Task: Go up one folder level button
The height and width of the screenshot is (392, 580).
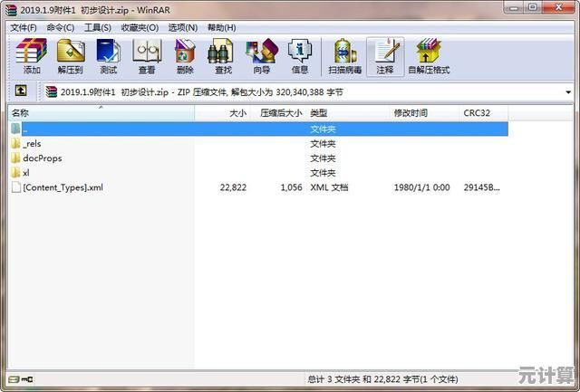Action: (20, 91)
